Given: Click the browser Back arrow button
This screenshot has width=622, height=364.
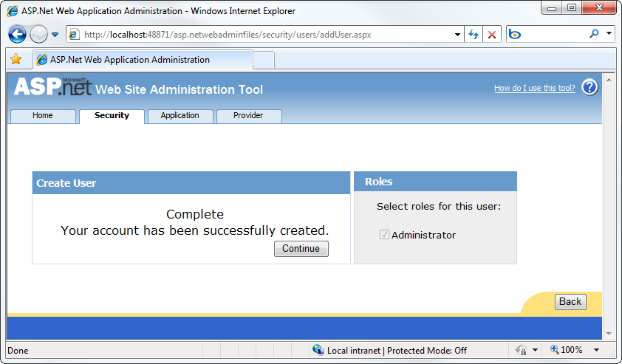Looking at the screenshot, I should pos(18,35).
